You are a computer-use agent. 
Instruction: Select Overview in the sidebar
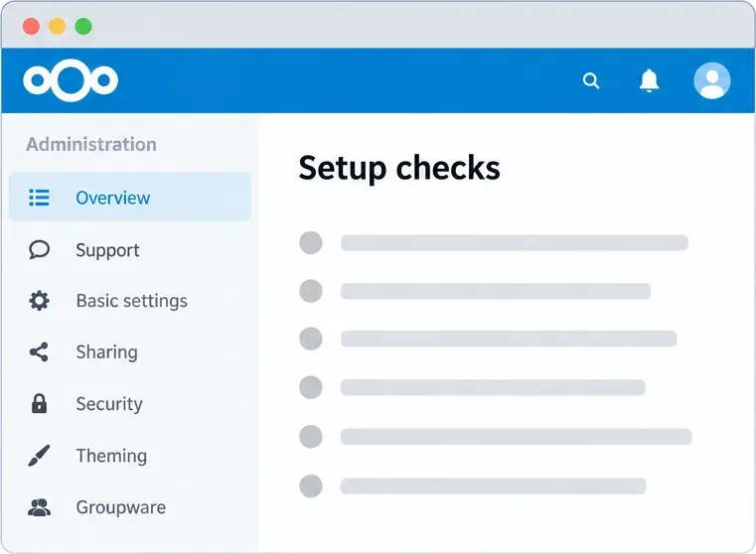(130, 197)
